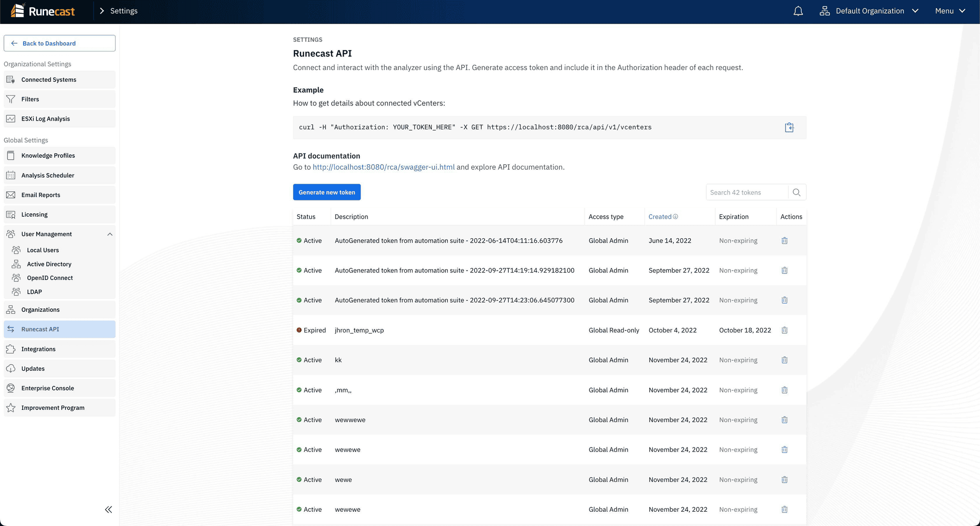
Task: Click Settings in the breadcrumb
Action: (124, 11)
